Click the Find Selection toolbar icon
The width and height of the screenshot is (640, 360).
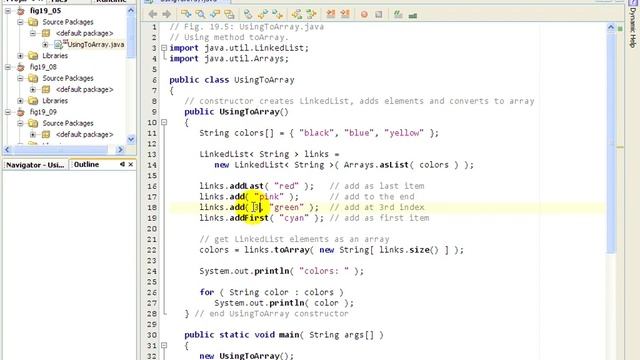(186, 15)
